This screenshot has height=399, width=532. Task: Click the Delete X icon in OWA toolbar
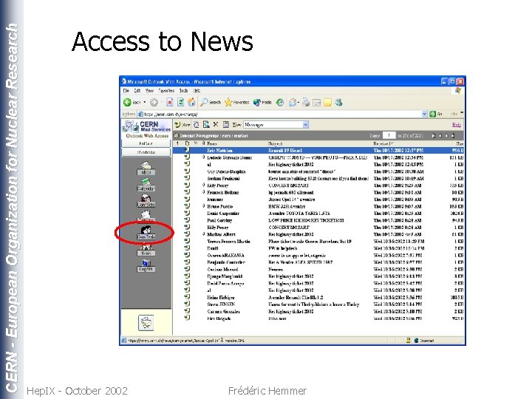click(x=216, y=125)
